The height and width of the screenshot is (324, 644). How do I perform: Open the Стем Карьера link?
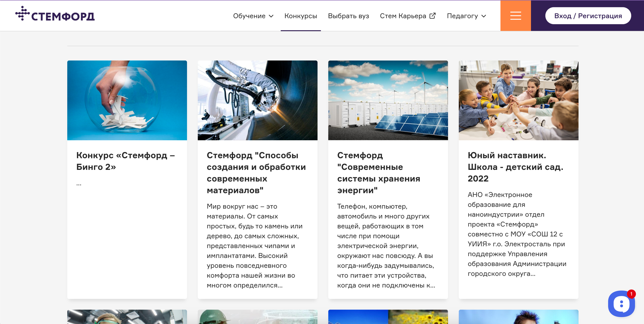(x=403, y=16)
